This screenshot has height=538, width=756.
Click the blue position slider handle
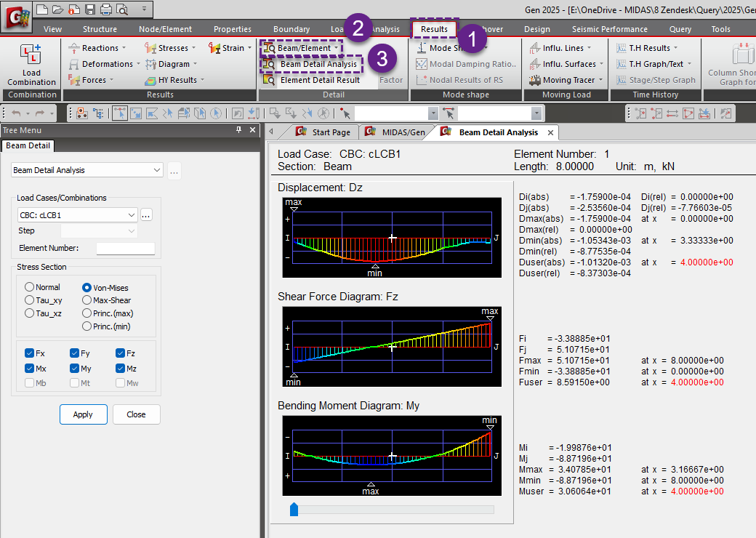(x=294, y=509)
